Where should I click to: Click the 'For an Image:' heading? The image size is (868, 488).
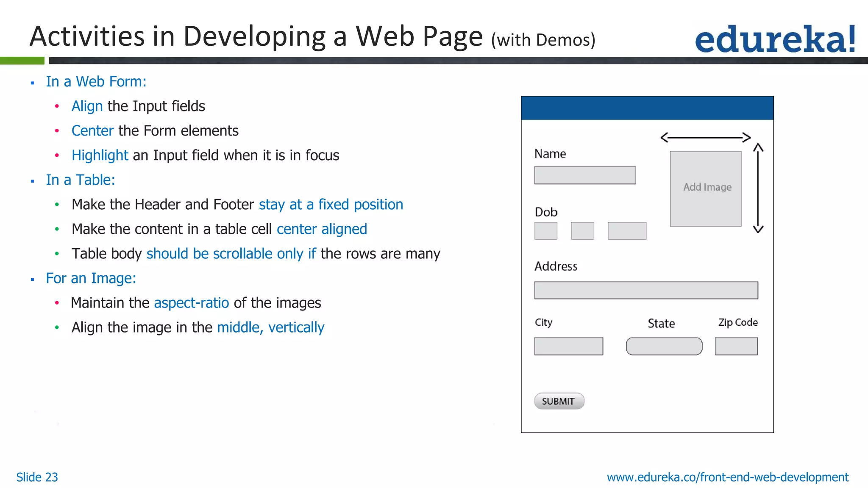[x=91, y=278]
